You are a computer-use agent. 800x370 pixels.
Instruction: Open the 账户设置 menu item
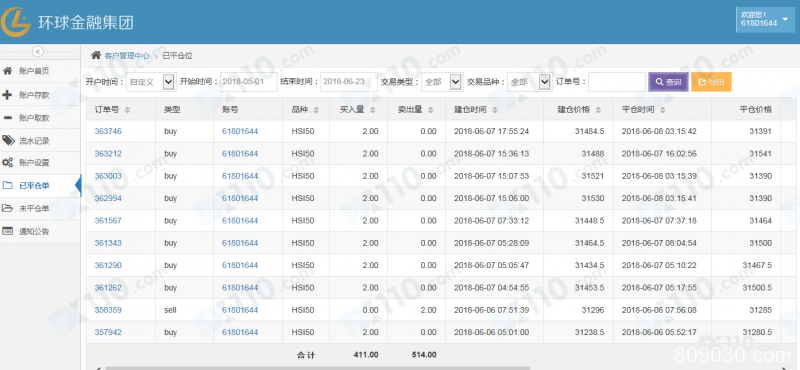tap(40, 163)
